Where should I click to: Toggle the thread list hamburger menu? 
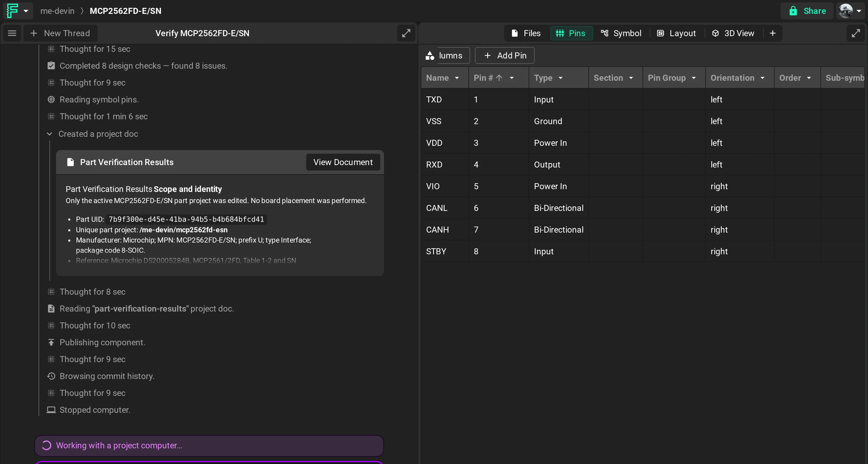click(x=12, y=33)
